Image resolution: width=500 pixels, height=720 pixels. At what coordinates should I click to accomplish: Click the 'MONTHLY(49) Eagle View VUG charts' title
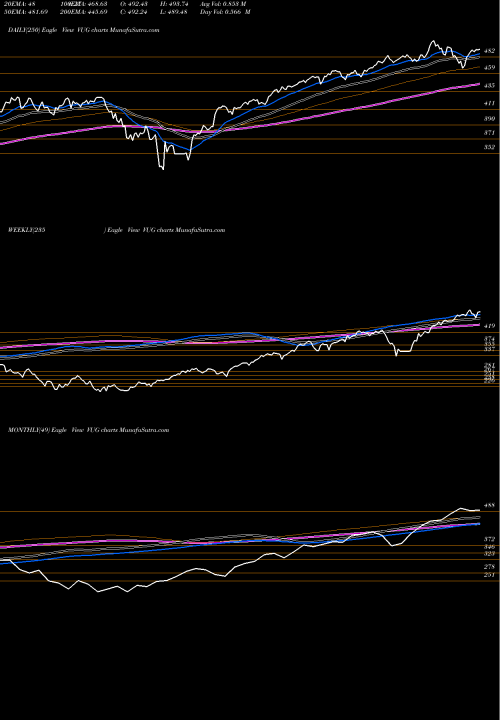tap(89, 430)
